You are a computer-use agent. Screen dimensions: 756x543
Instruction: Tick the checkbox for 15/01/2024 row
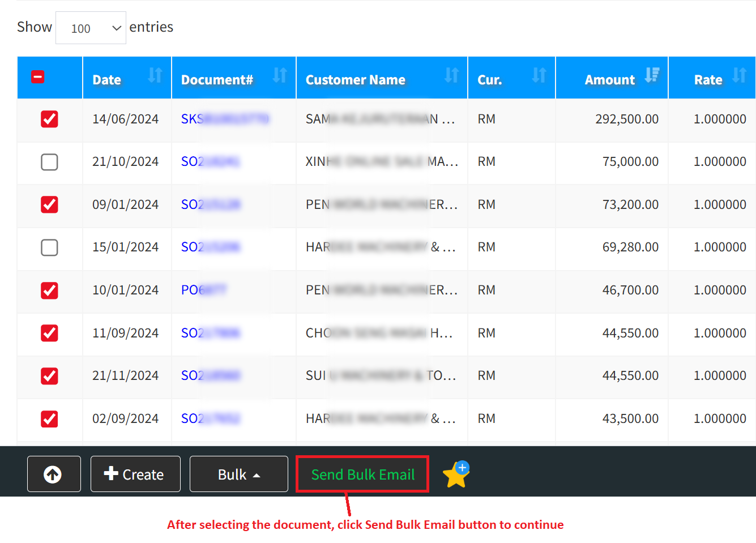(49, 247)
